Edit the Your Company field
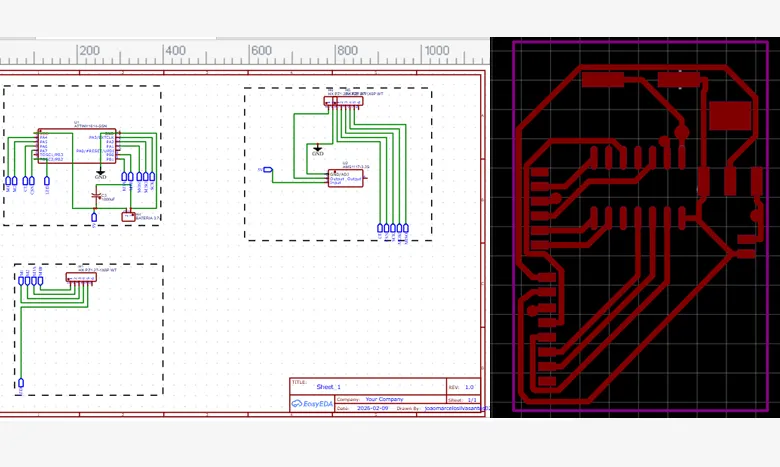The width and height of the screenshot is (780, 467). (384, 399)
